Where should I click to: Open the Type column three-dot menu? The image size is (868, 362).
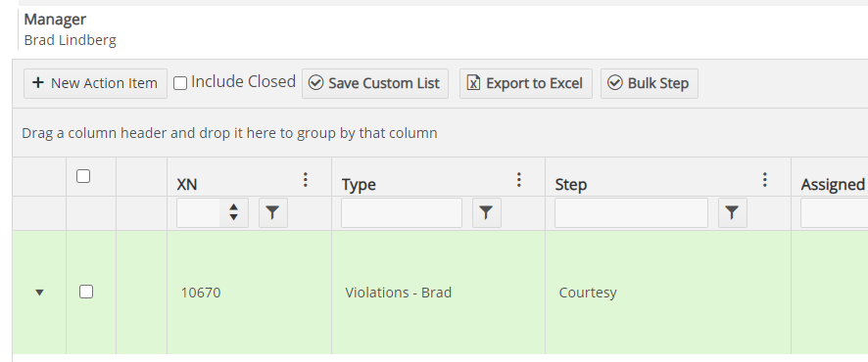[518, 180]
